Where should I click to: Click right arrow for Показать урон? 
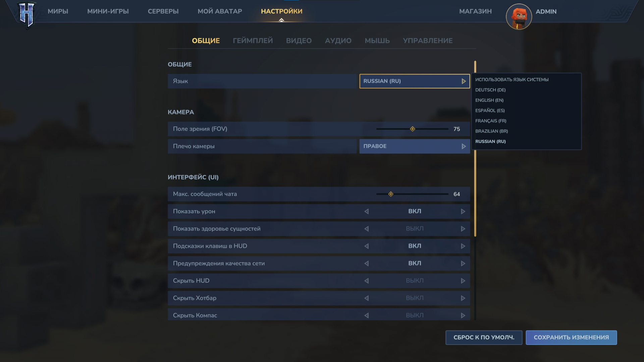pyautogui.click(x=463, y=212)
